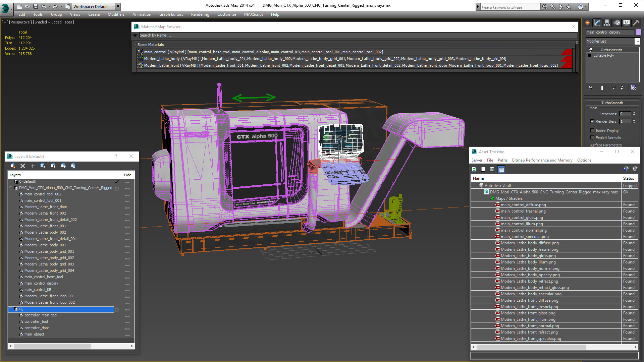Uncheck the Render Iters checkbox
The height and width of the screenshot is (362, 644).
pyautogui.click(x=592, y=121)
